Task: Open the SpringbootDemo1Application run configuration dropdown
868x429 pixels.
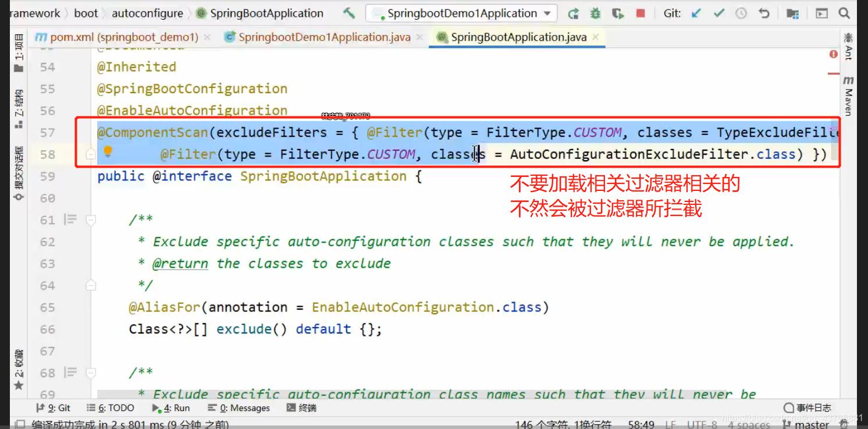Action: coord(462,13)
